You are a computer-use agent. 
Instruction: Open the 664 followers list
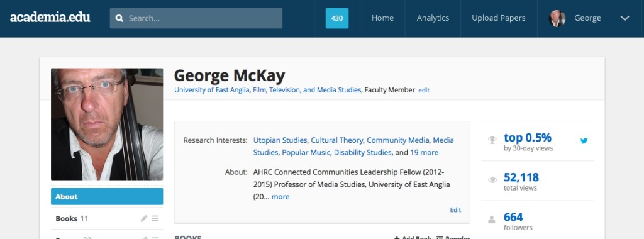coord(513,216)
